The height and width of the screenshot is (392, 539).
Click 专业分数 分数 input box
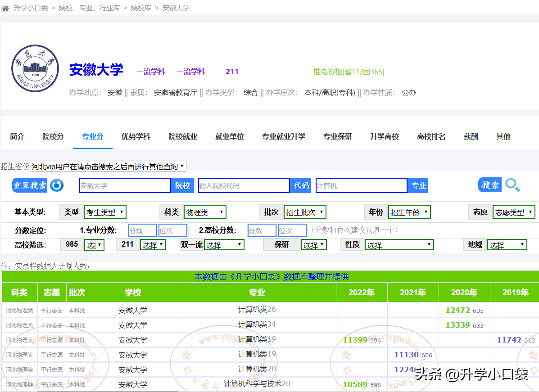[143, 230]
